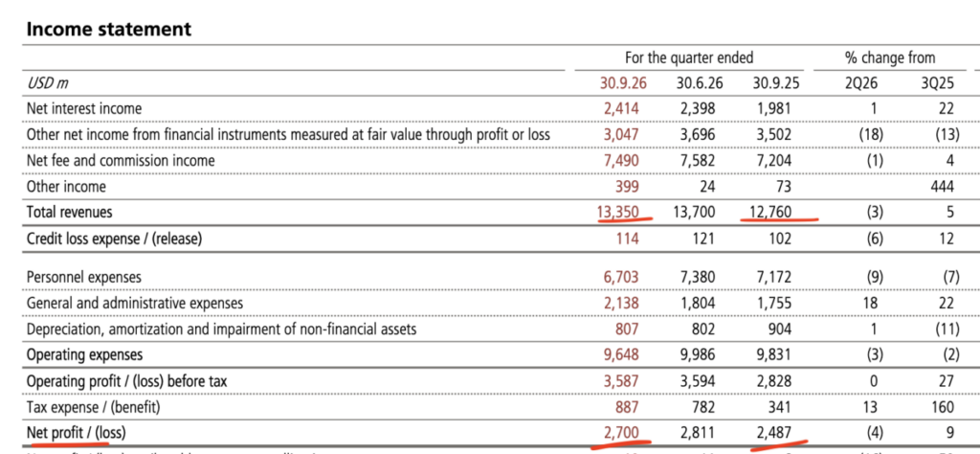Click Operating expenses value 9,831
Viewport: 980px width, 454px height.
pos(773,354)
